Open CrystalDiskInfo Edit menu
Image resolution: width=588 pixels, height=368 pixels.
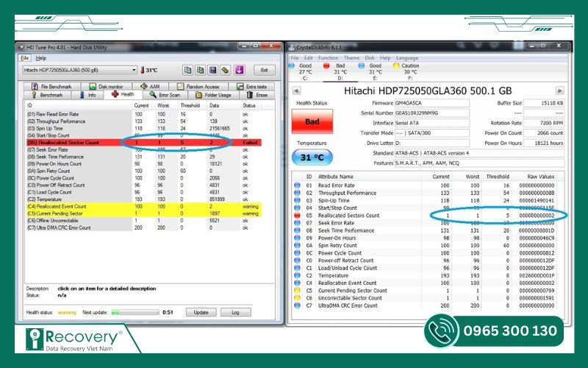pyautogui.click(x=308, y=58)
